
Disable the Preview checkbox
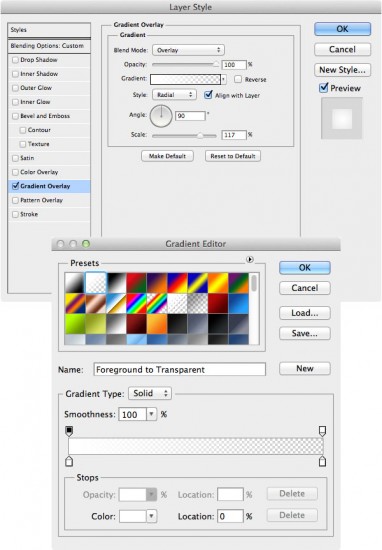tap(323, 88)
